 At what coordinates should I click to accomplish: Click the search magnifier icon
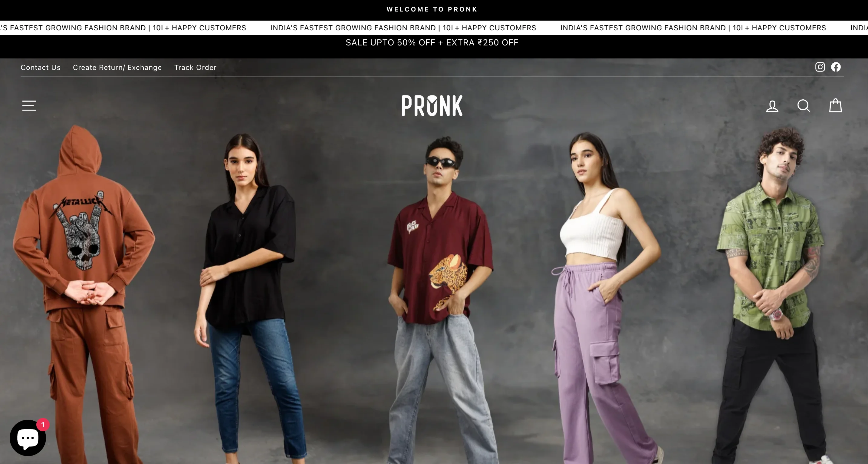click(804, 105)
